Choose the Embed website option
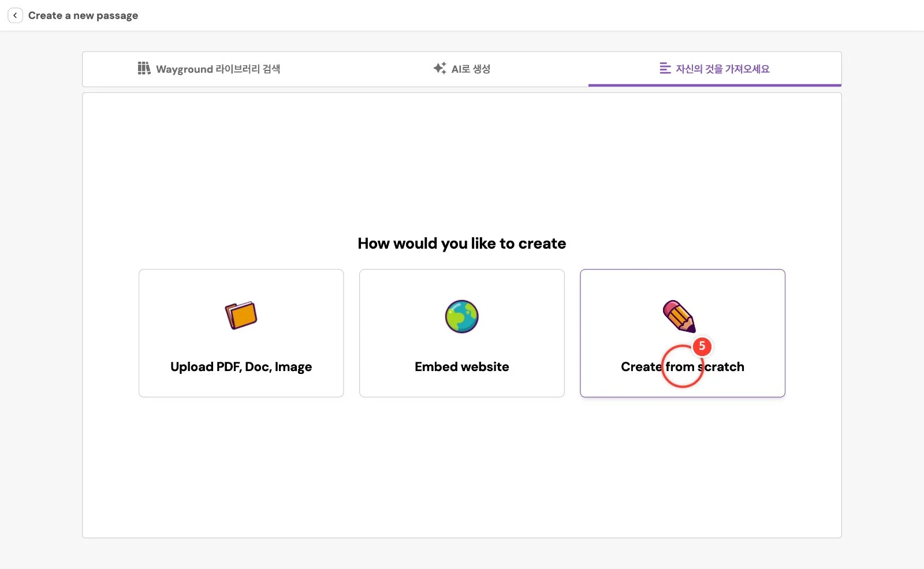924x569 pixels. [462, 333]
